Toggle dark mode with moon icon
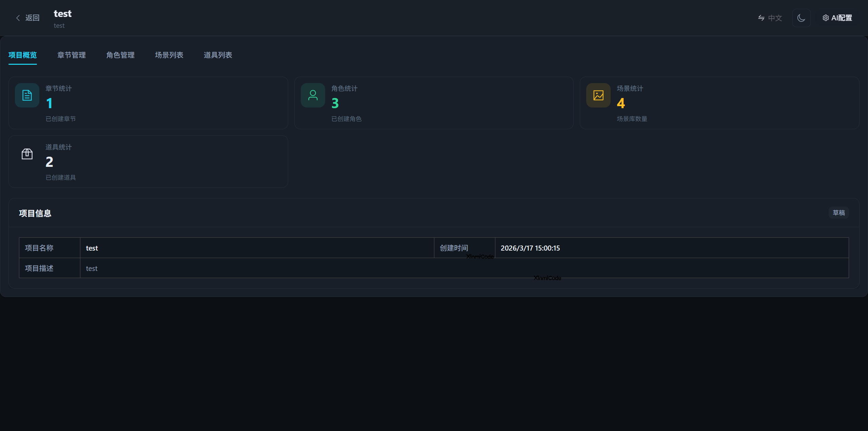 coord(801,18)
